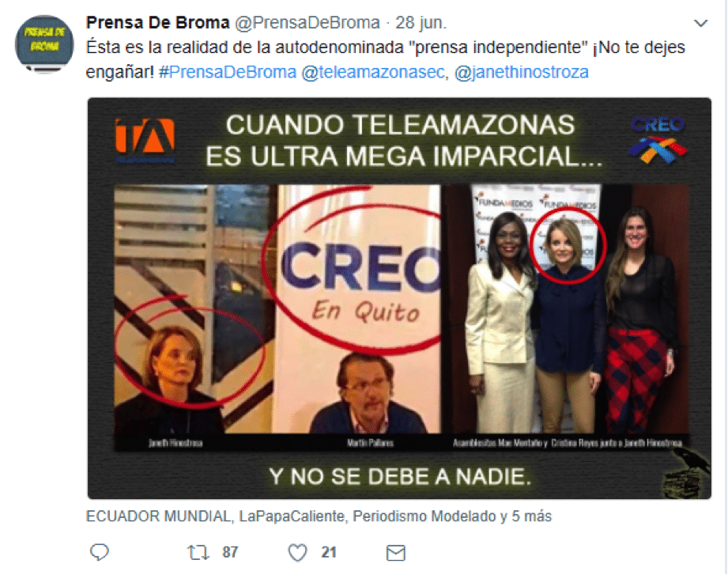Click the reply speech bubble icon
The image size is (728, 575).
[x=99, y=552]
